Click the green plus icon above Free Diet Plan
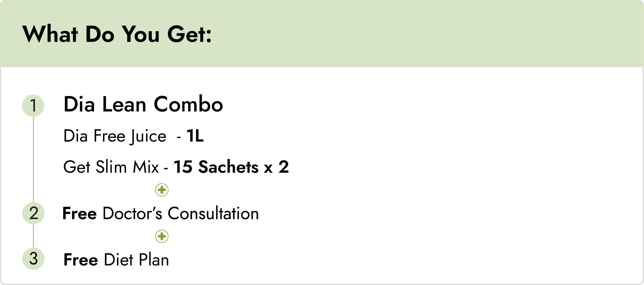The image size is (644, 285). [162, 236]
